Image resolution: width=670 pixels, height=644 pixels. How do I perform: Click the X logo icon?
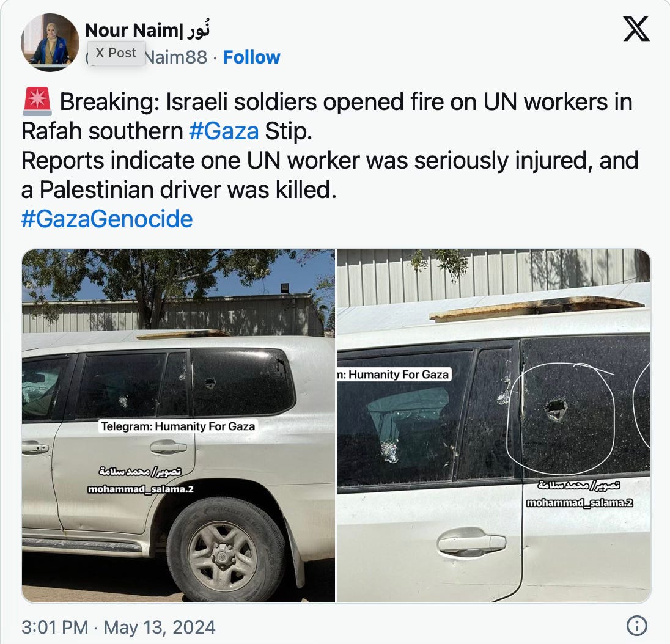click(x=636, y=29)
